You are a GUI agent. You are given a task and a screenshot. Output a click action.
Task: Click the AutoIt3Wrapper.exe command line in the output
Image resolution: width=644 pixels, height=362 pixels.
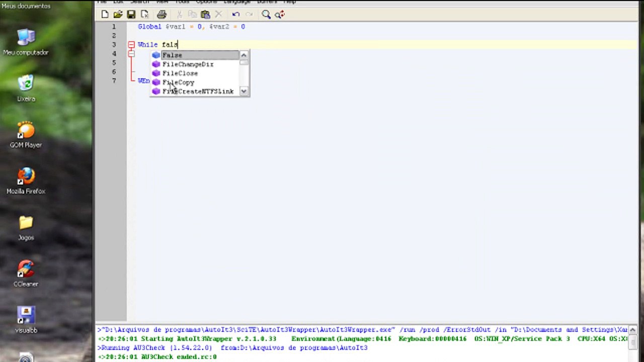click(x=362, y=330)
